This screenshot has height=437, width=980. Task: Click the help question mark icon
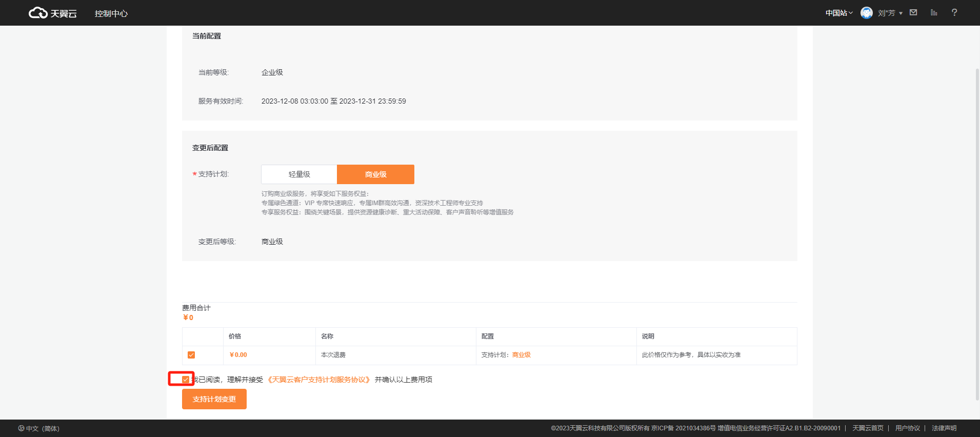954,12
